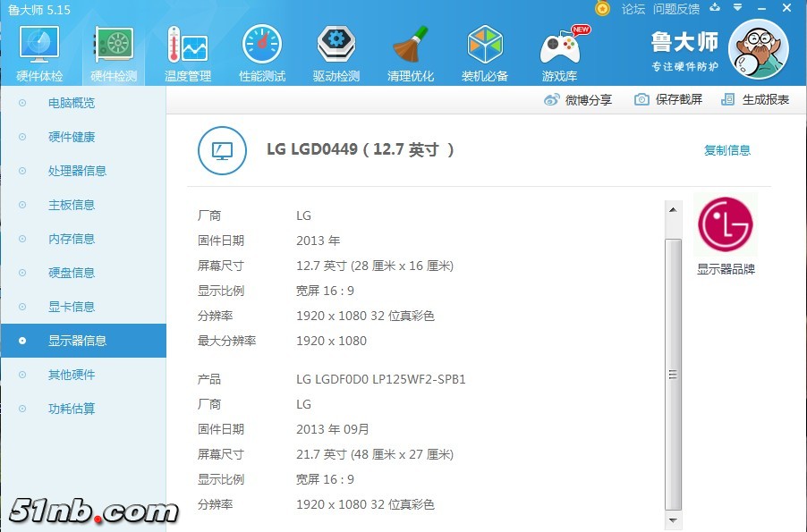
Task: Click the LG brand logo thumbnail
Action: click(726, 224)
